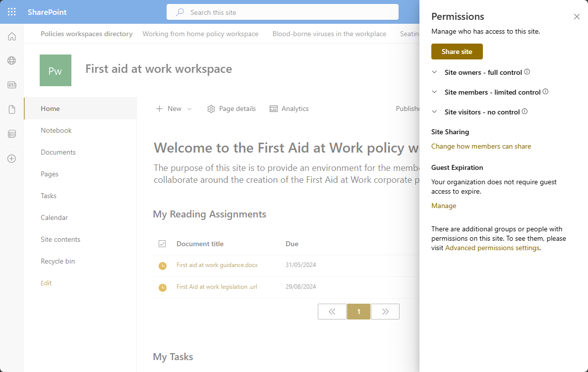Screen dimensions: 588x372
Task: Click the clock status icon beside guidance.docx
Action: (162, 265)
